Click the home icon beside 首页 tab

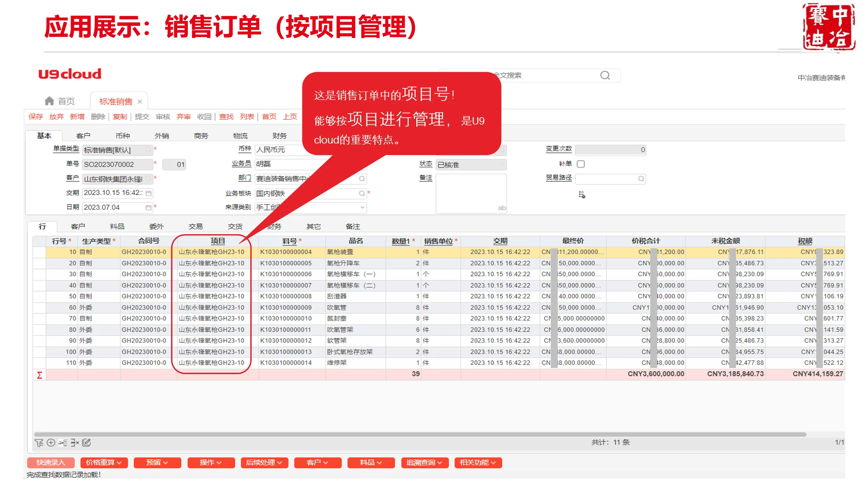tap(49, 101)
